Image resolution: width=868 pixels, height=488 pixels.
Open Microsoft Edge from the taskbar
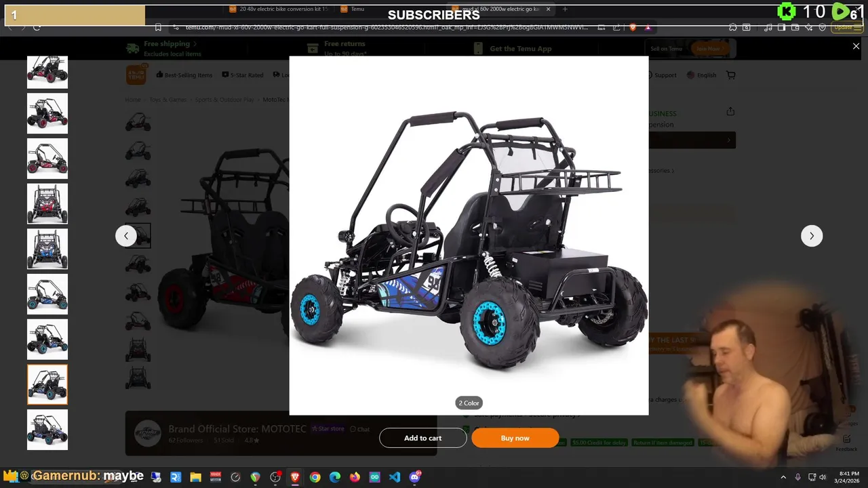tap(335, 477)
